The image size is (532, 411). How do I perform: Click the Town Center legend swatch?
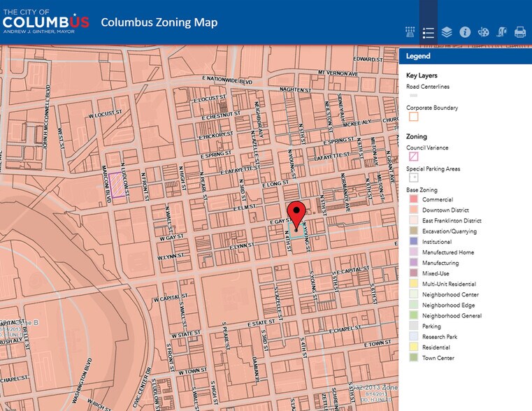414,358
